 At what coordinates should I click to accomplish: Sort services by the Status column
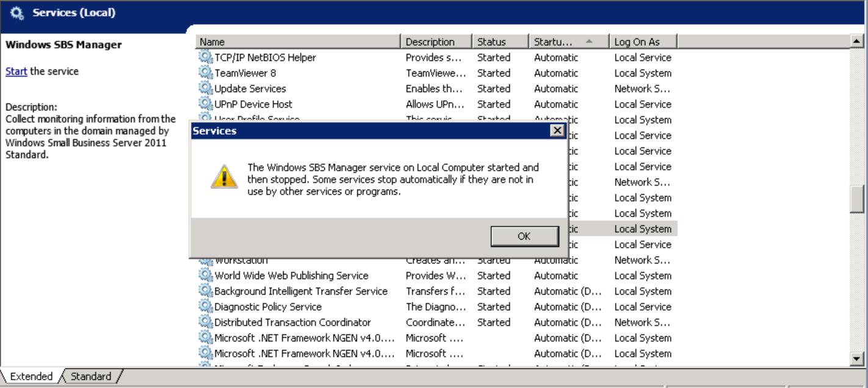(500, 41)
